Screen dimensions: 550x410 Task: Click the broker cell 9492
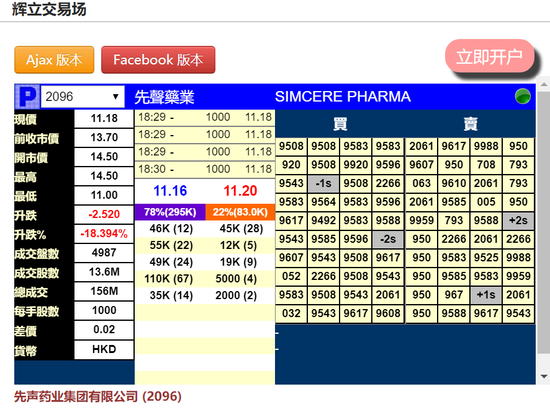[x=323, y=221]
